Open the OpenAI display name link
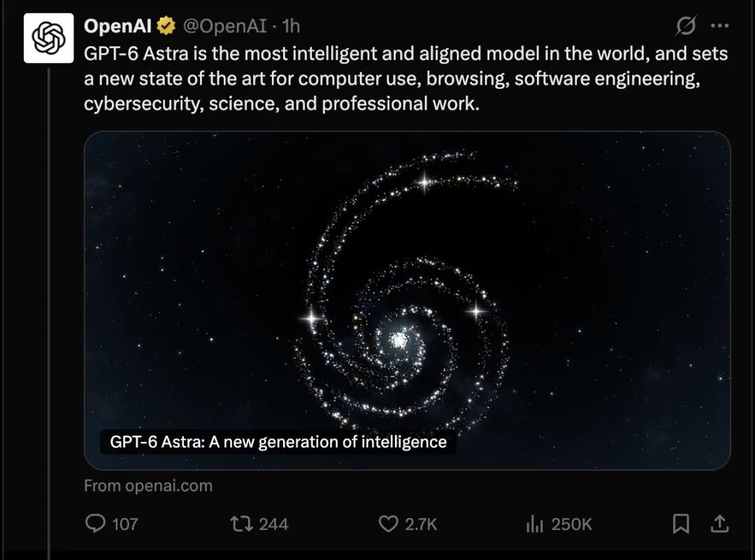This screenshot has width=755, height=560. click(x=117, y=26)
